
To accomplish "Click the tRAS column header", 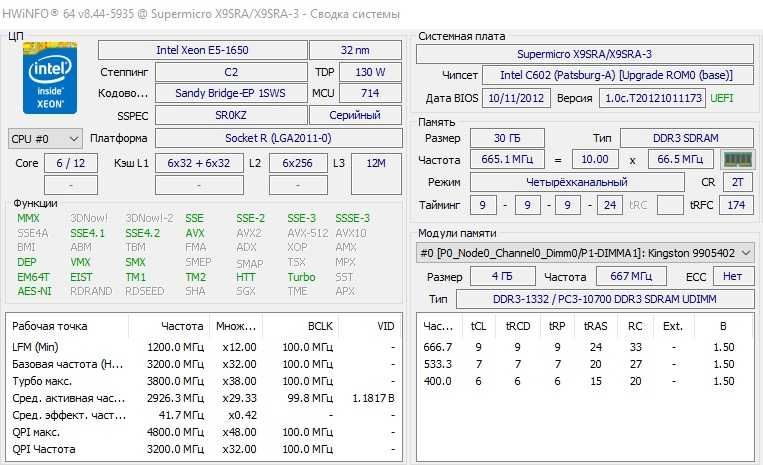I will pos(596,326).
